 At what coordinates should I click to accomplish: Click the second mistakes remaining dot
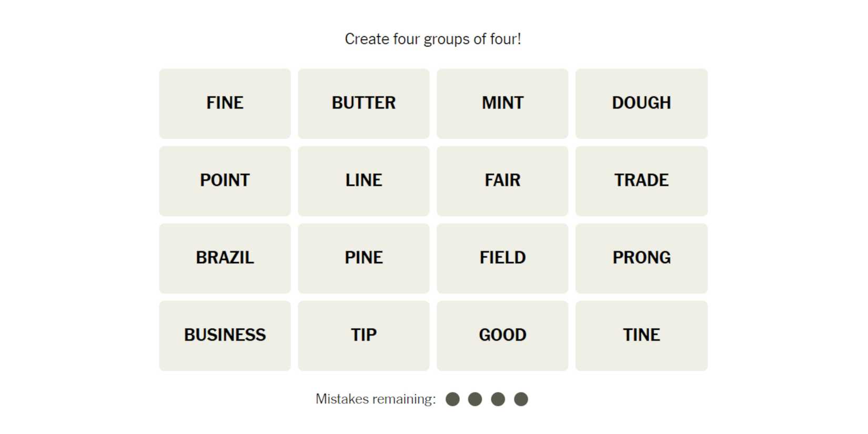click(475, 399)
